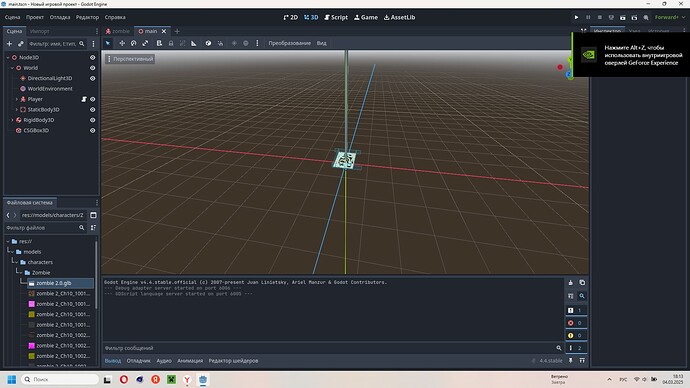Switch to the zombie scene tab
The image size is (690, 388).
coord(117,31)
